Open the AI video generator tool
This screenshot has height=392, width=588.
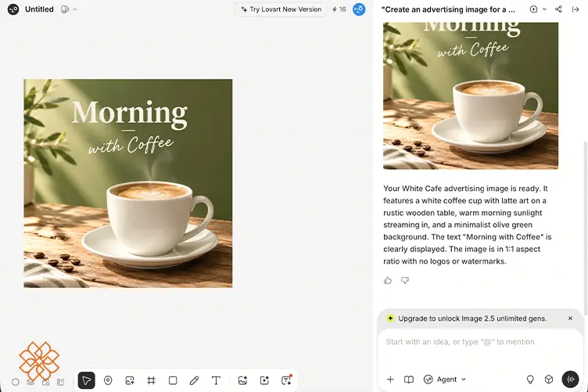tap(264, 380)
